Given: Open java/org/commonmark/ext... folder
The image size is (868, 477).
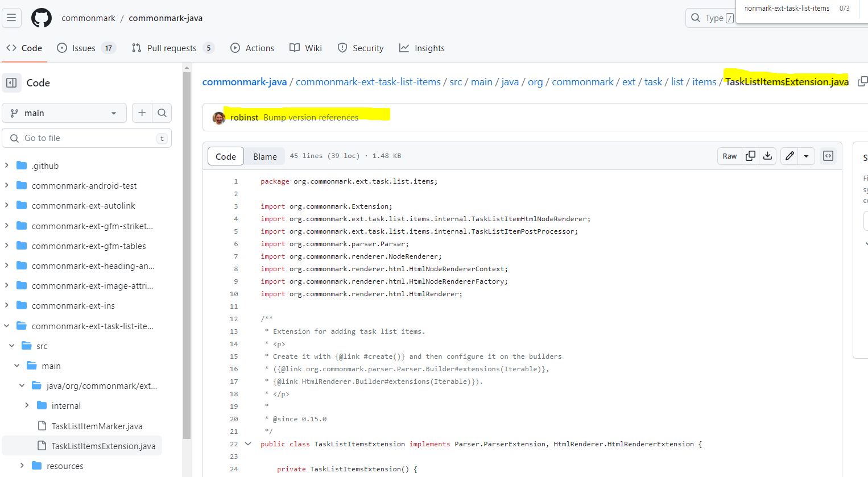Looking at the screenshot, I should point(102,385).
